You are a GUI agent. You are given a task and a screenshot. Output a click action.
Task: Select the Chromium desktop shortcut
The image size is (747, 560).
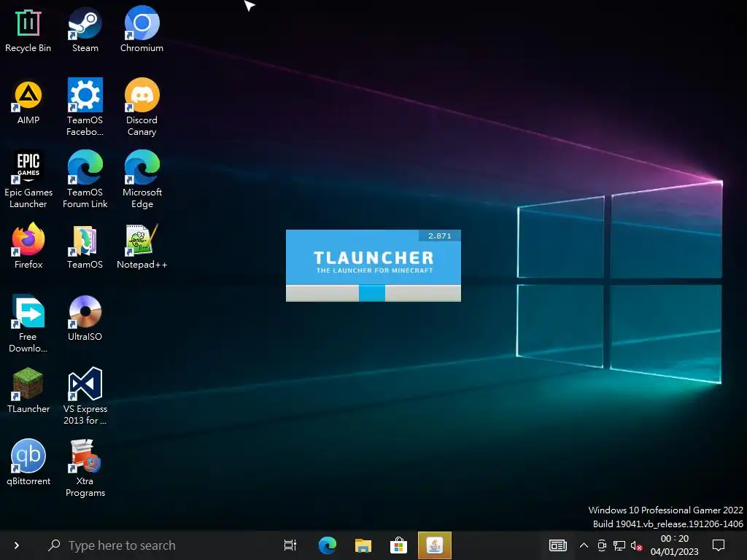tap(142, 30)
